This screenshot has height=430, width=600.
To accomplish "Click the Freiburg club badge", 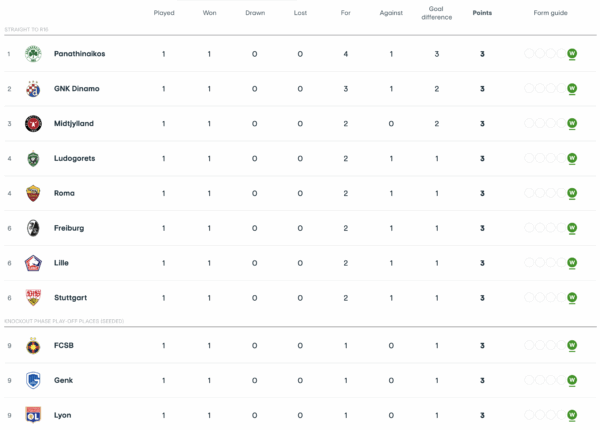I will tap(31, 228).
